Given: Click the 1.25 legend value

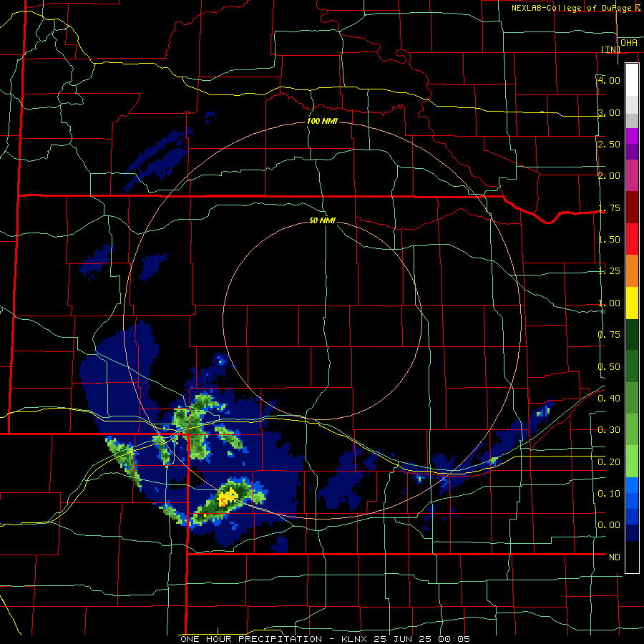Looking at the screenshot, I should [609, 271].
